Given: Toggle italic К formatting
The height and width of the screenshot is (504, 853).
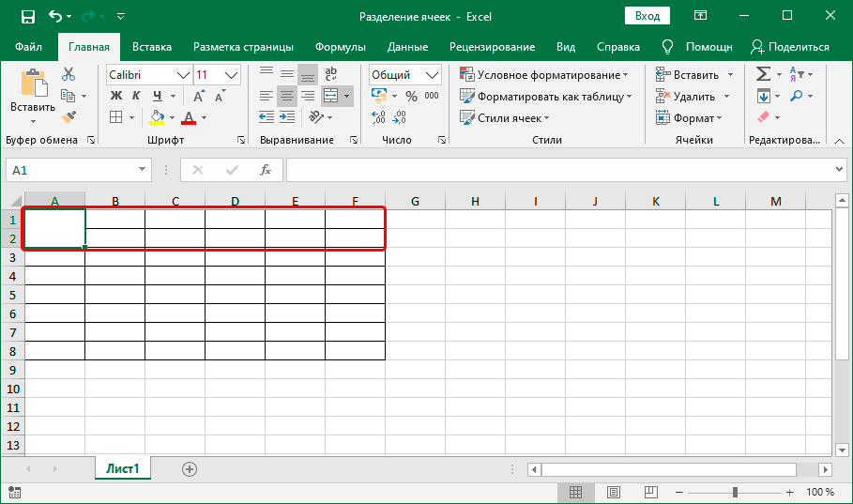Looking at the screenshot, I should click(137, 96).
